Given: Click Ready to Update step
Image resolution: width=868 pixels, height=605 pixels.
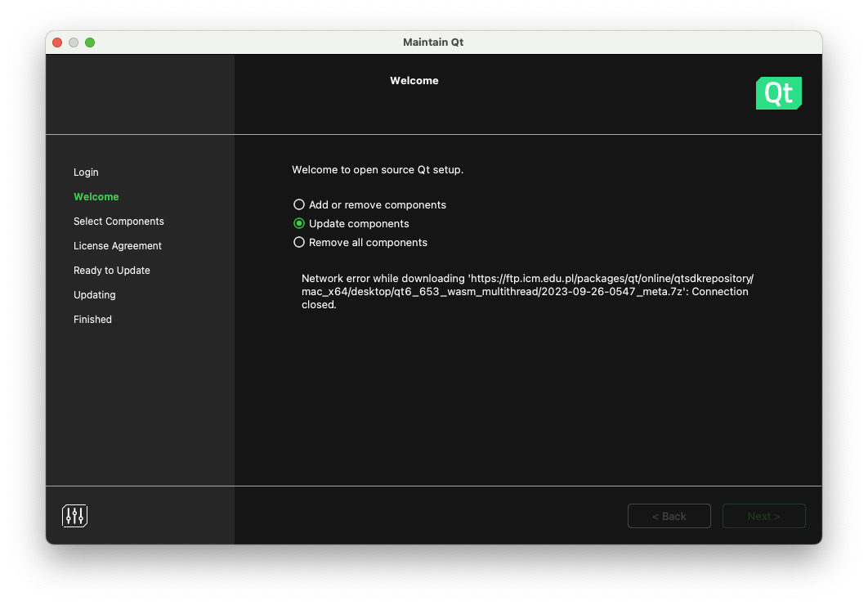Looking at the screenshot, I should pyautogui.click(x=112, y=270).
